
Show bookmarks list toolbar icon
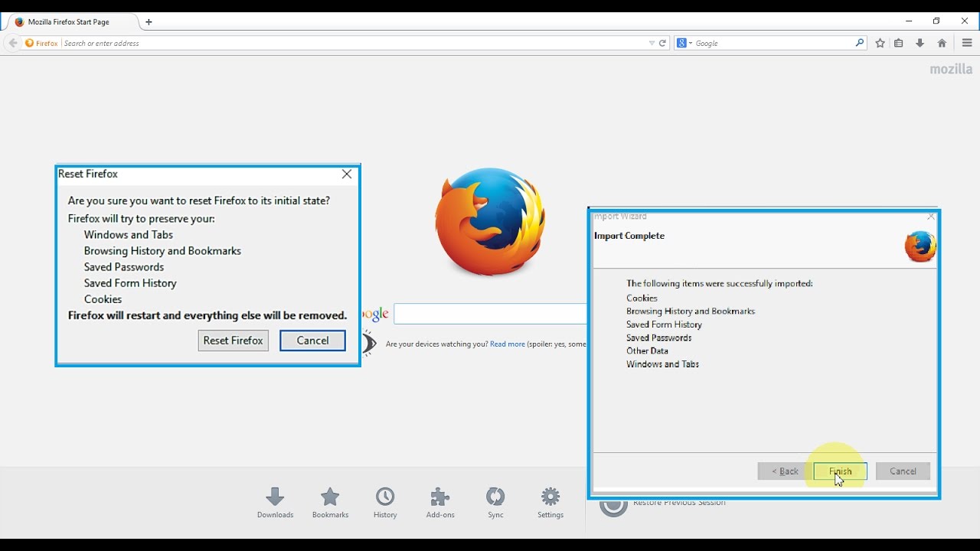click(x=899, y=43)
